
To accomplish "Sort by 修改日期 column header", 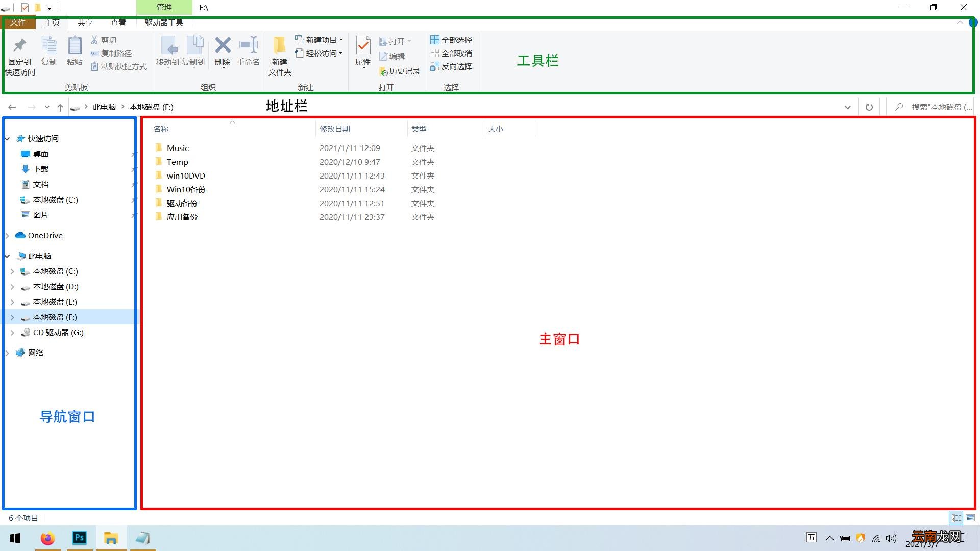I will (x=335, y=129).
